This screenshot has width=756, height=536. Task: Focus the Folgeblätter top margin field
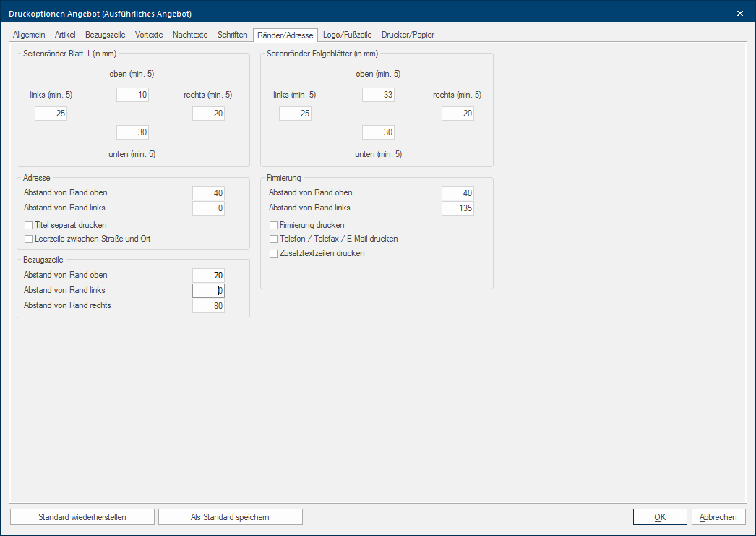click(378, 95)
